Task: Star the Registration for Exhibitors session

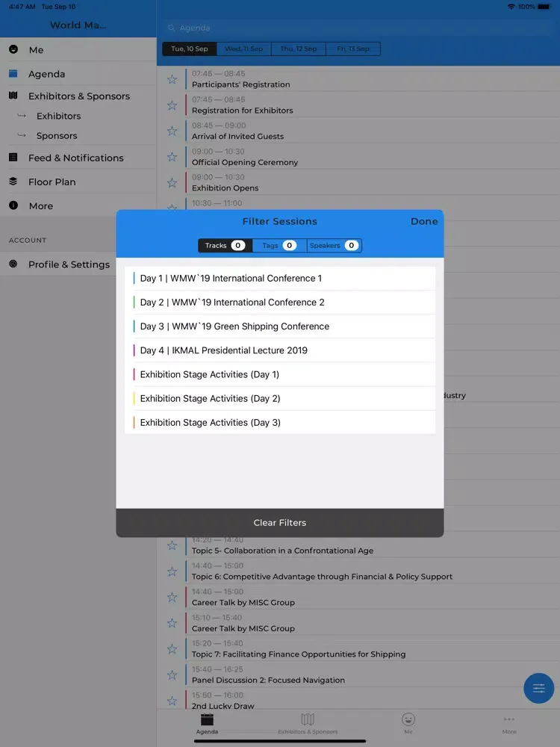Action: point(172,105)
